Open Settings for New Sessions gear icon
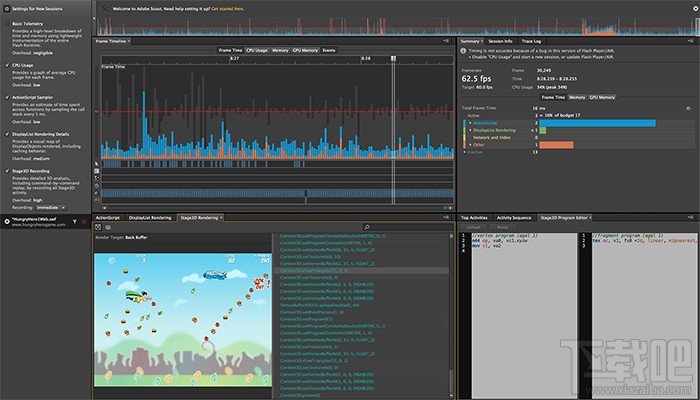700x400 pixels. pyautogui.click(x=7, y=8)
